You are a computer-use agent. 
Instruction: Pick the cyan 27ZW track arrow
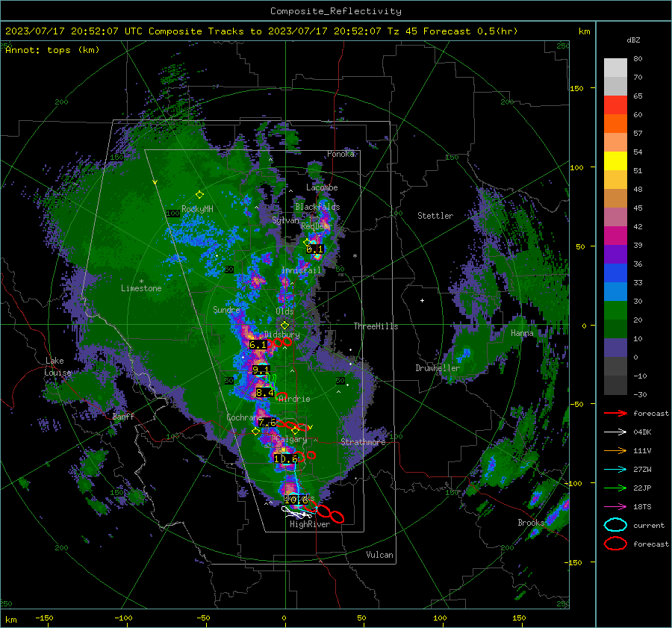point(615,470)
